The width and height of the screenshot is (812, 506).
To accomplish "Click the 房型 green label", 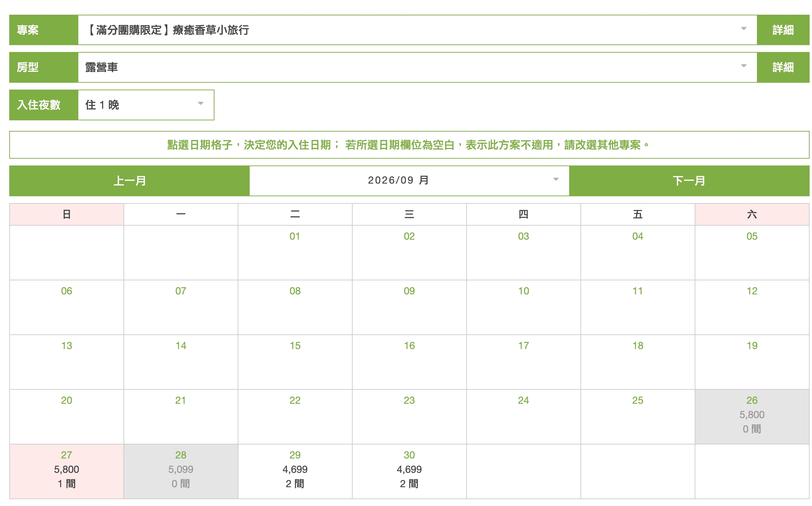I will pyautogui.click(x=44, y=67).
